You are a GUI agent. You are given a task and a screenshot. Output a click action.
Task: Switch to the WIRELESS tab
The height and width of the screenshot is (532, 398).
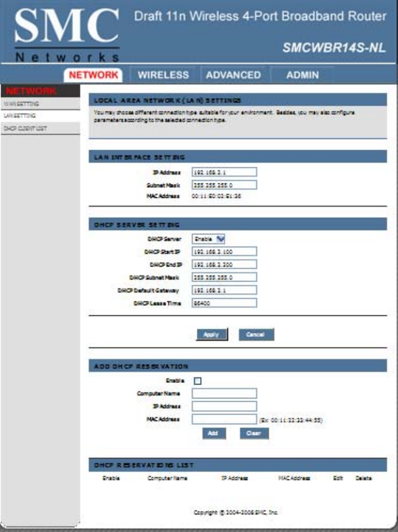163,75
